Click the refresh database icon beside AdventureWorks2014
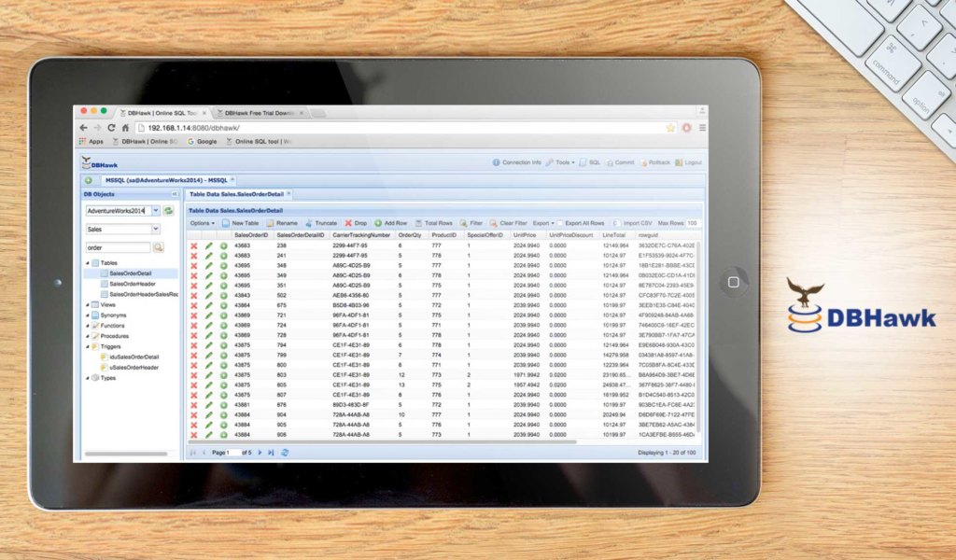The height and width of the screenshot is (560, 956). click(x=169, y=211)
